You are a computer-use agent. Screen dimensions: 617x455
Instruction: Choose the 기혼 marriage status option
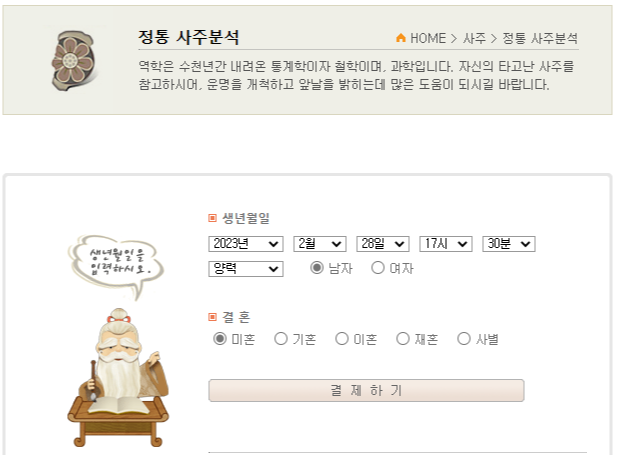pos(281,338)
